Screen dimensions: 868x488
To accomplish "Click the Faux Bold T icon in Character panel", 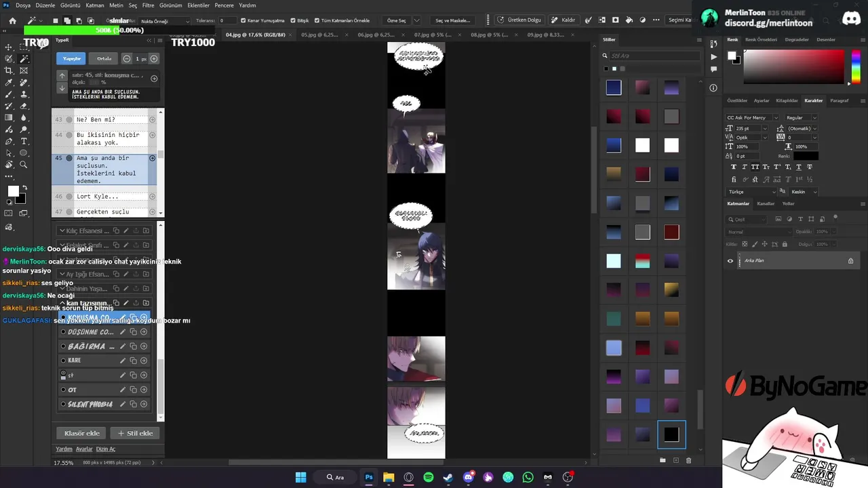I will 734,167.
